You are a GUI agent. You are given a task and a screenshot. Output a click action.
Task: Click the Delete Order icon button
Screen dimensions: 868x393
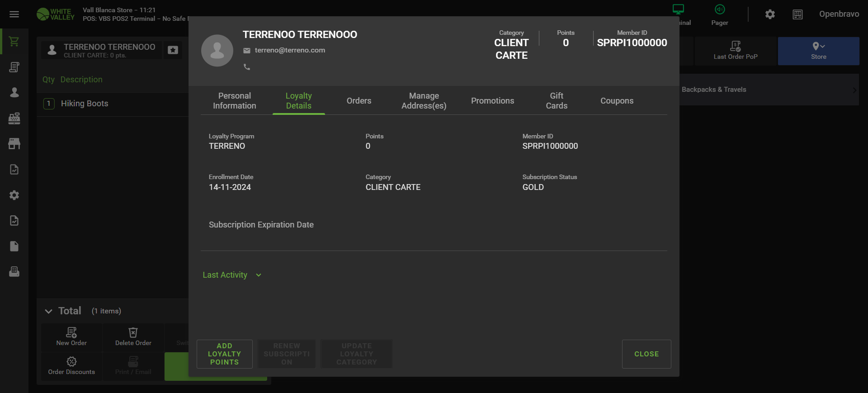(133, 337)
